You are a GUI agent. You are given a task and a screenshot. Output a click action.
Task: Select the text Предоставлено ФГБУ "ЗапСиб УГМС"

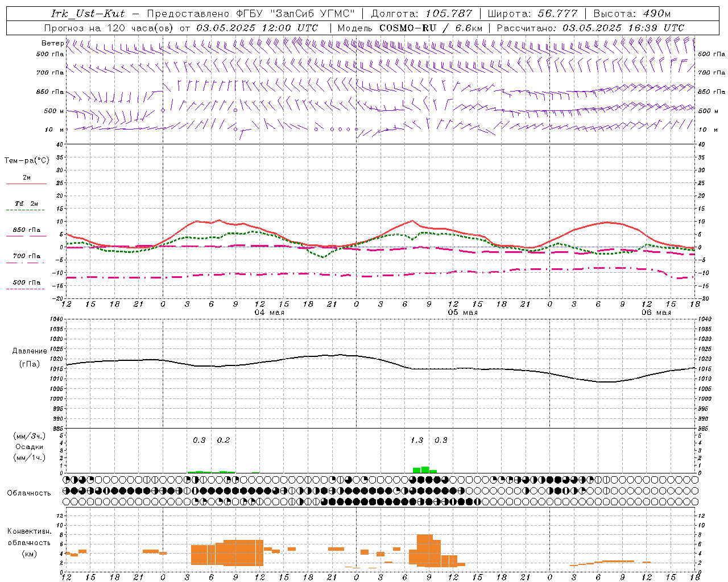click(x=252, y=14)
